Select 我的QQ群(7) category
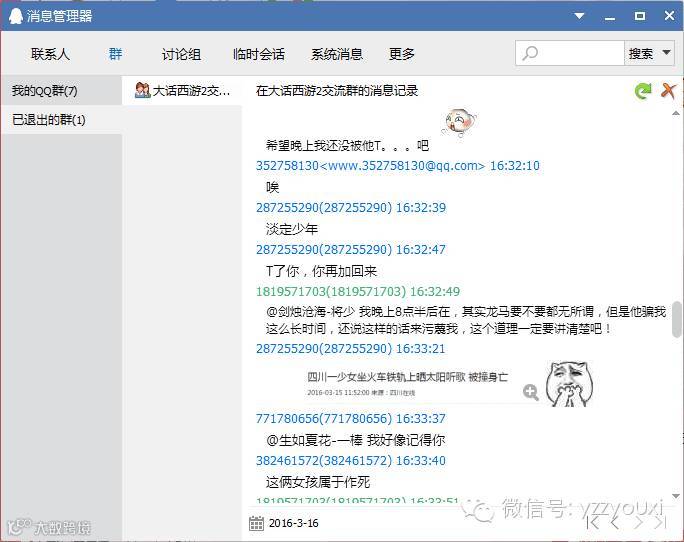The height and width of the screenshot is (542, 684). [x=61, y=91]
